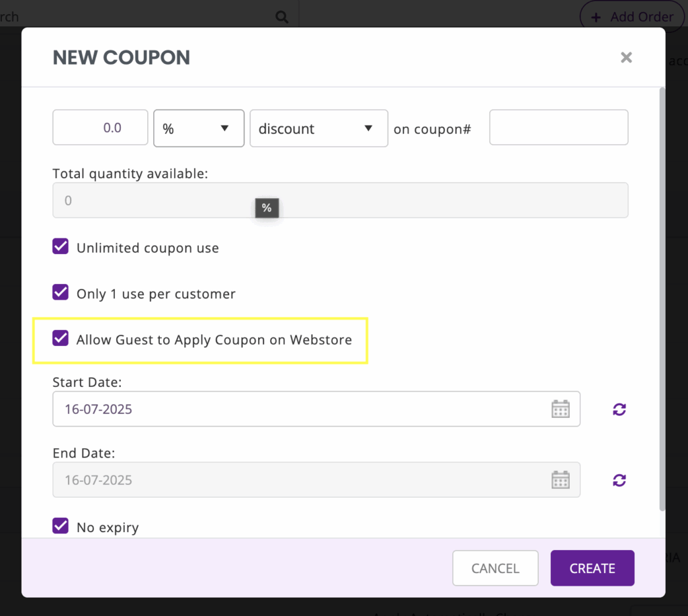Toggle Only 1 use per customer
688x616 pixels.
click(x=60, y=292)
